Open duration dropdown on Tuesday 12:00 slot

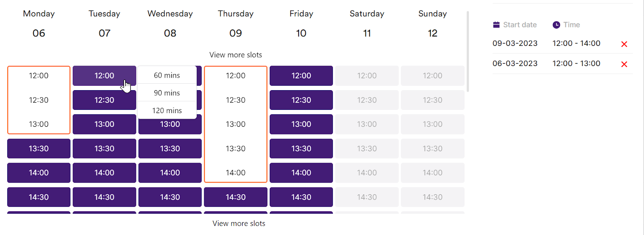point(104,76)
